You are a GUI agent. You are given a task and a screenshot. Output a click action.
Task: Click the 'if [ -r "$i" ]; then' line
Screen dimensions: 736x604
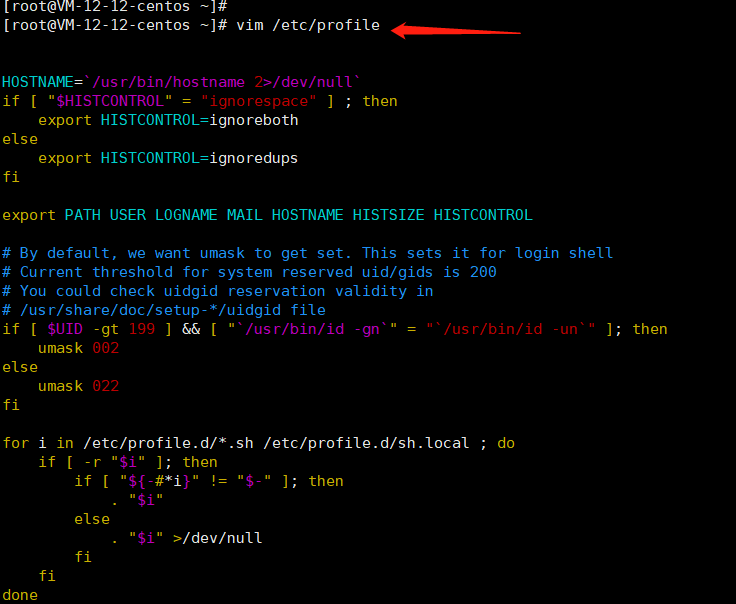pyautogui.click(x=128, y=462)
